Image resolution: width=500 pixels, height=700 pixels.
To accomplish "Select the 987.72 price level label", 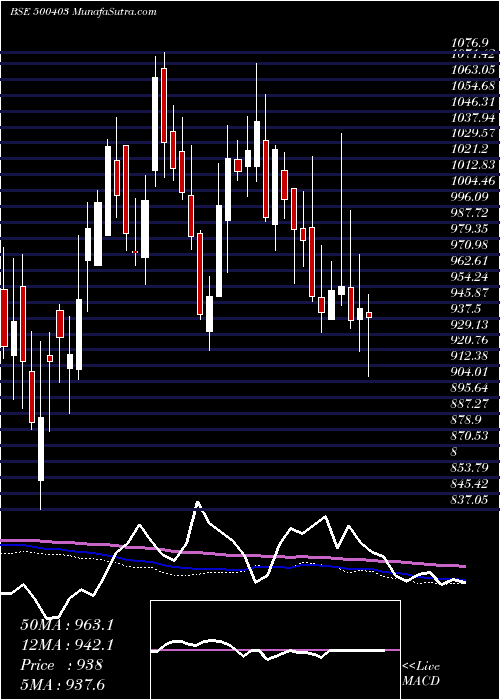I will (469, 212).
